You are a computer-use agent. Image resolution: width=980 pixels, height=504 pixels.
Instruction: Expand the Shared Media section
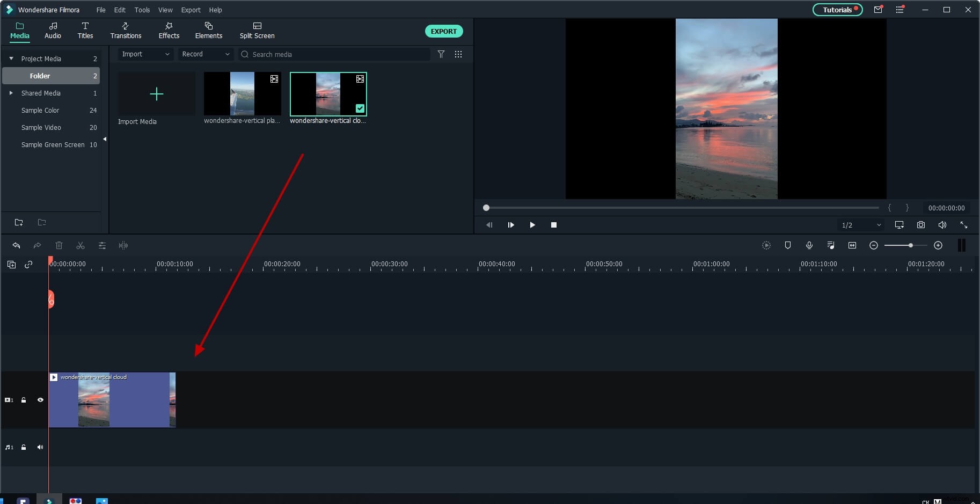point(11,93)
